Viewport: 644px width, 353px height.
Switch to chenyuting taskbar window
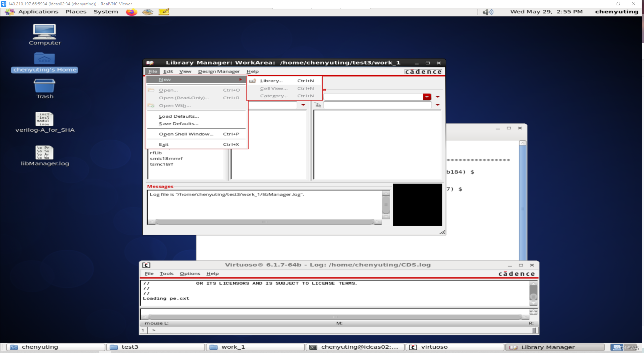[x=56, y=347]
